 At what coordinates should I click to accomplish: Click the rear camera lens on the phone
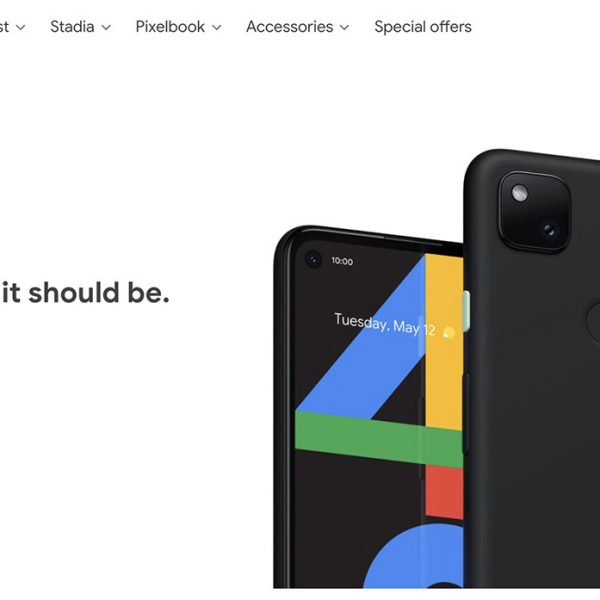point(549,230)
